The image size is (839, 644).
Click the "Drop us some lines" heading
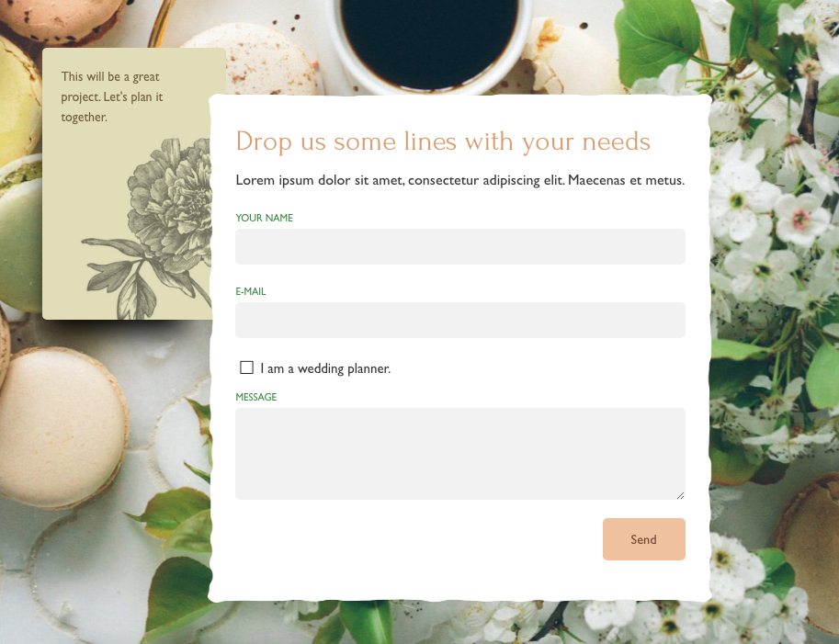443,141
